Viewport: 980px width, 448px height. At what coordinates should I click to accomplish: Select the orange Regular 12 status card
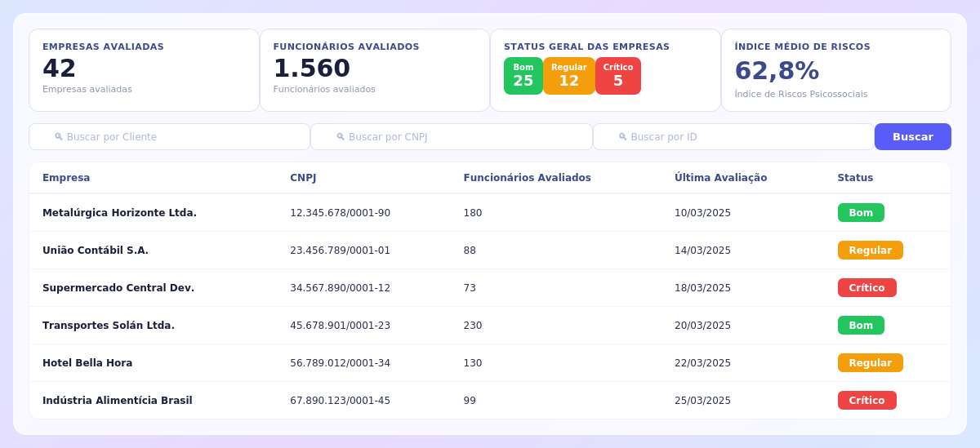tap(569, 76)
